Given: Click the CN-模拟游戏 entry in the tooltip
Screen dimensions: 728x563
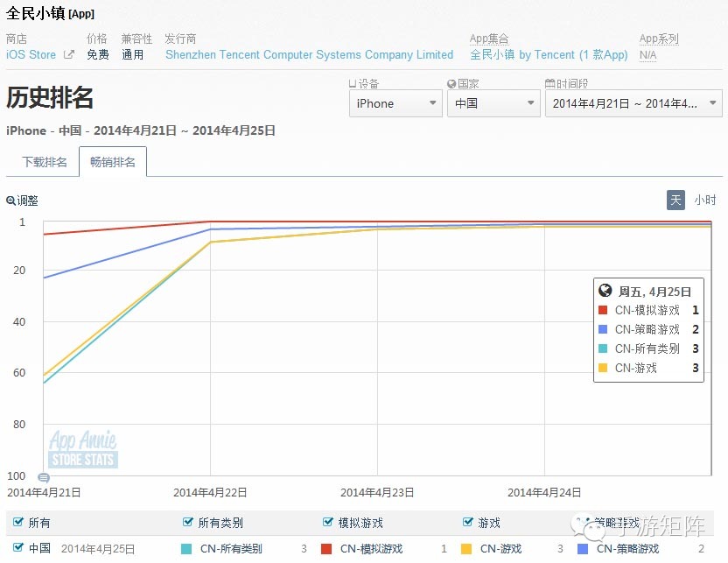Looking at the screenshot, I should [x=647, y=310].
